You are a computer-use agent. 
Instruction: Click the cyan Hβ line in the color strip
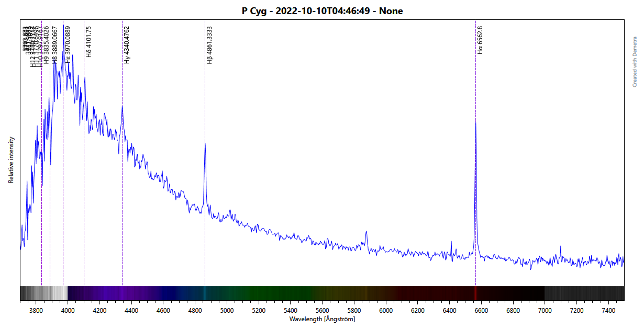(x=205, y=293)
